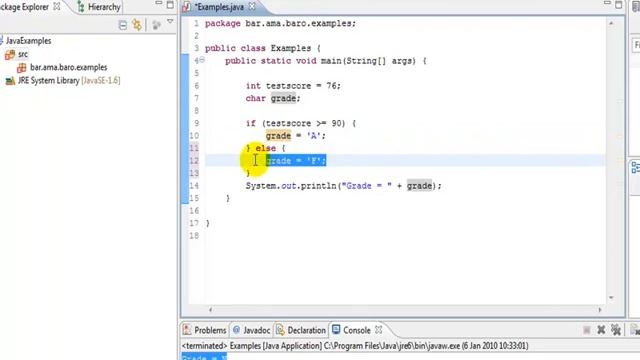Toggle Link with Editor in Package Explorer

(137, 25)
